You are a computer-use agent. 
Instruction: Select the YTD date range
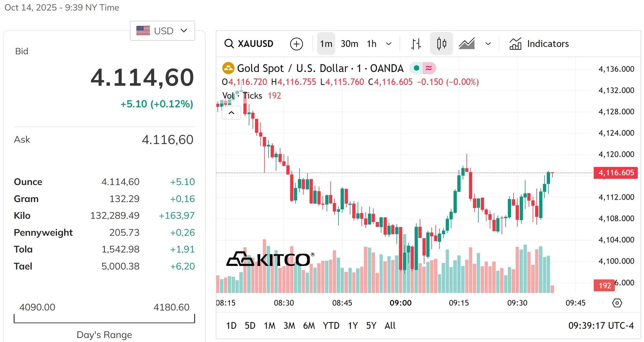click(x=331, y=326)
